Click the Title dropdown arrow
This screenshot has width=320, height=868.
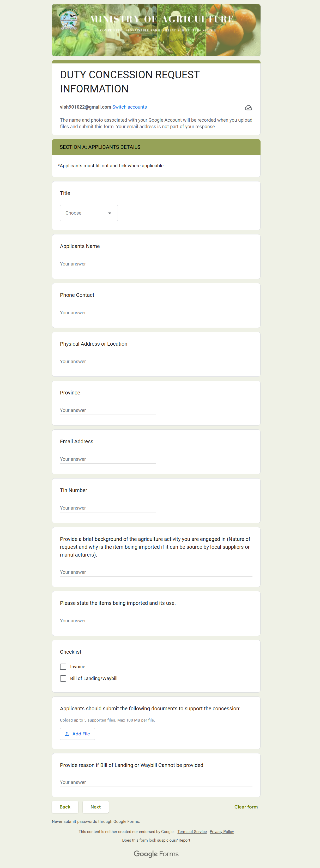pyautogui.click(x=110, y=213)
